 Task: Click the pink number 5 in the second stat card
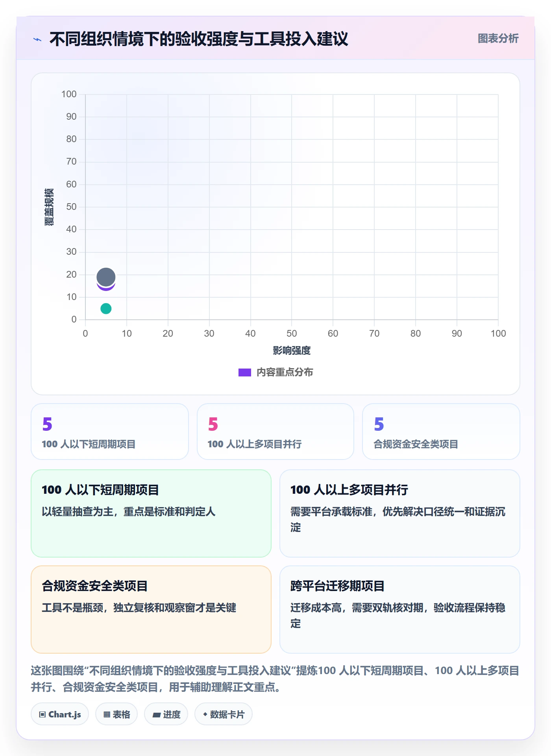pyautogui.click(x=213, y=424)
